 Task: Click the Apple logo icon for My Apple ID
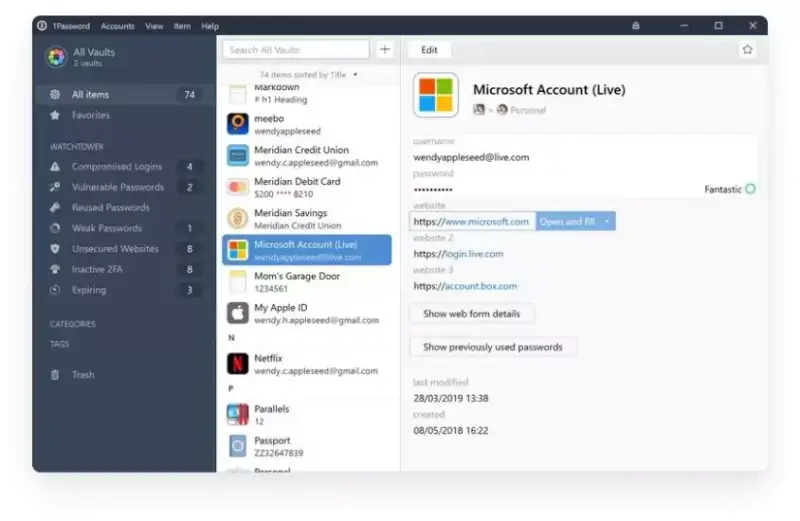tap(237, 313)
